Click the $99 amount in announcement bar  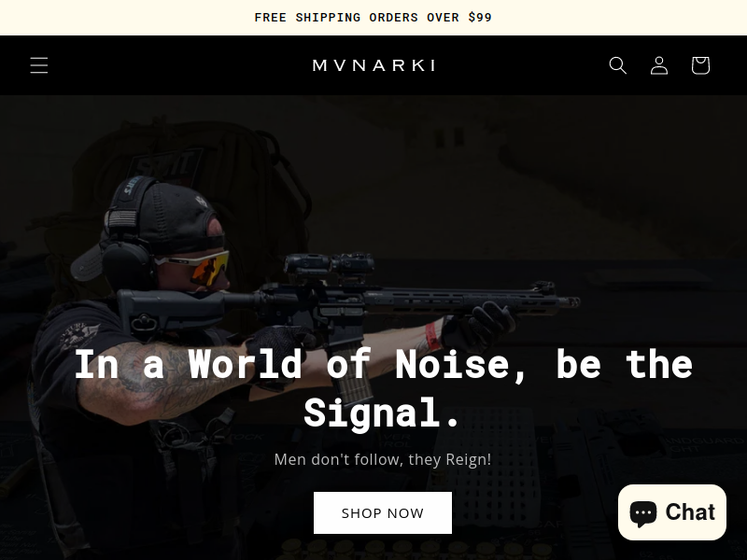(x=480, y=18)
